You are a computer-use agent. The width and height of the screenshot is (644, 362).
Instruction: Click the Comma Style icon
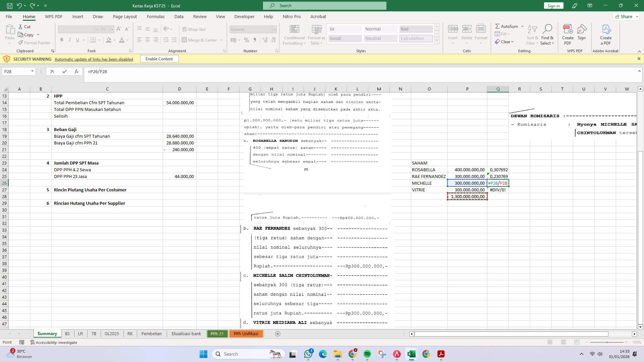255,40
